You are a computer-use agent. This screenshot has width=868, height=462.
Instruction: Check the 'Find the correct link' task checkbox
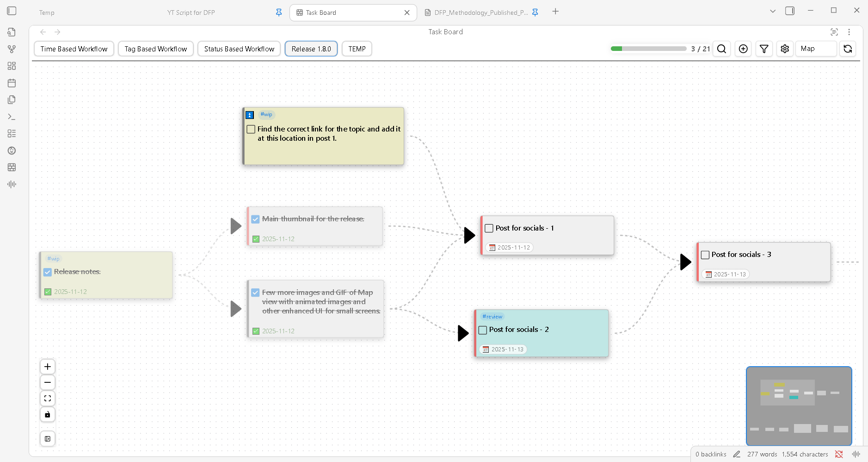[251, 129]
